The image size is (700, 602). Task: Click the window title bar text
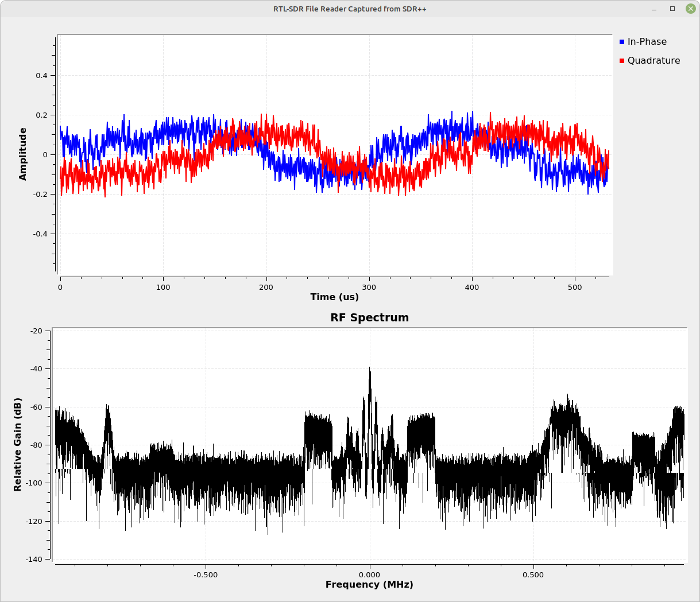pos(350,9)
